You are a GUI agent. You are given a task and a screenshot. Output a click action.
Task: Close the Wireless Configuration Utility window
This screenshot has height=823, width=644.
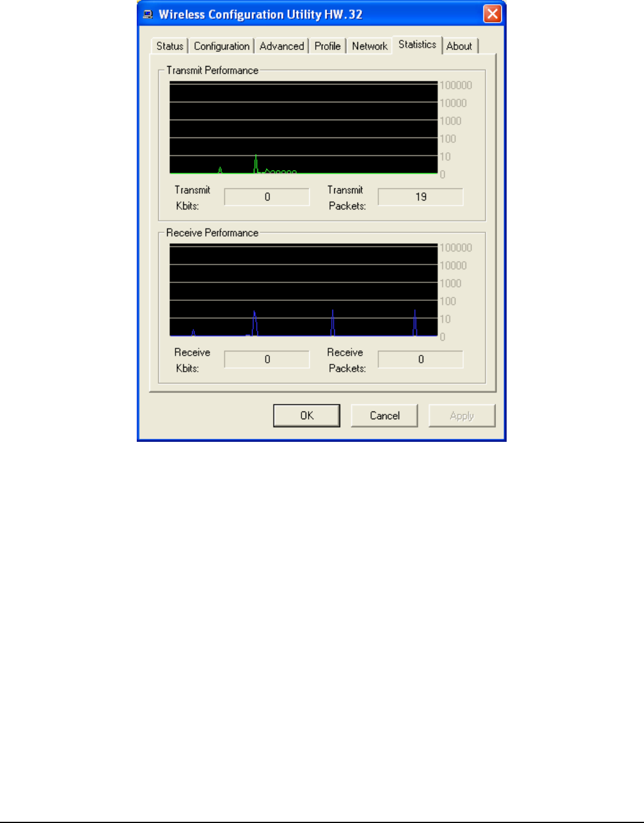tap(492, 14)
